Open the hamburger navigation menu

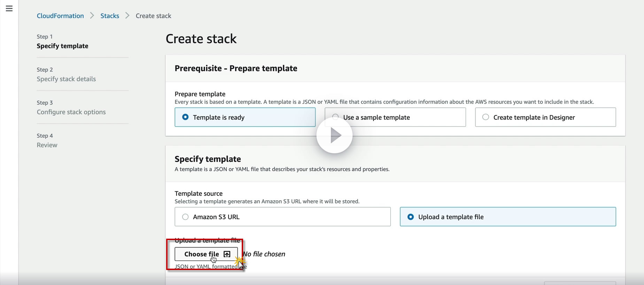tap(9, 9)
